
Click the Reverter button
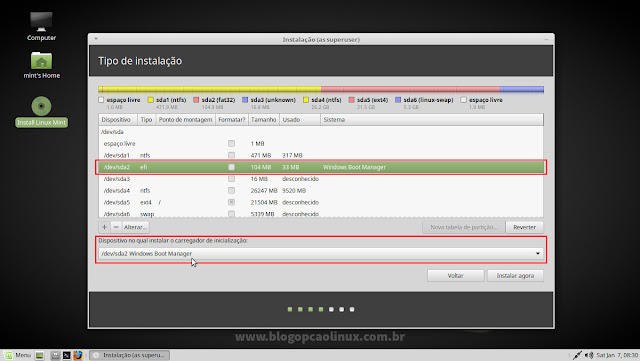[524, 227]
